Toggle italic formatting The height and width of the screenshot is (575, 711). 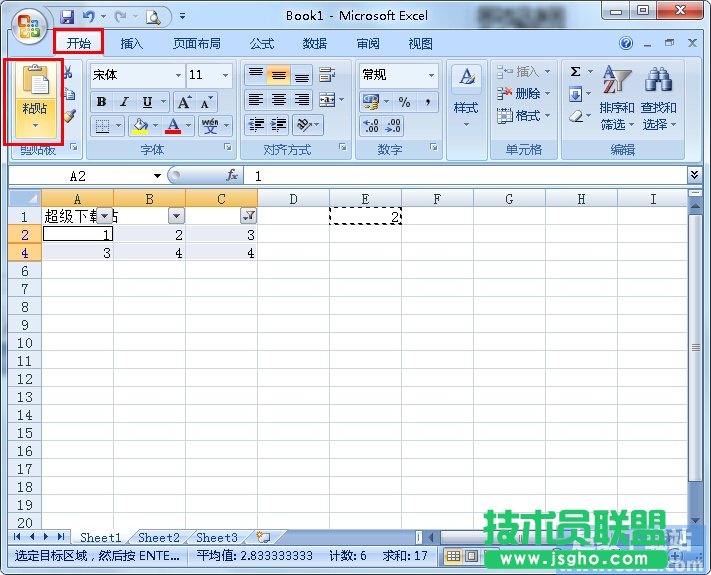[x=124, y=102]
